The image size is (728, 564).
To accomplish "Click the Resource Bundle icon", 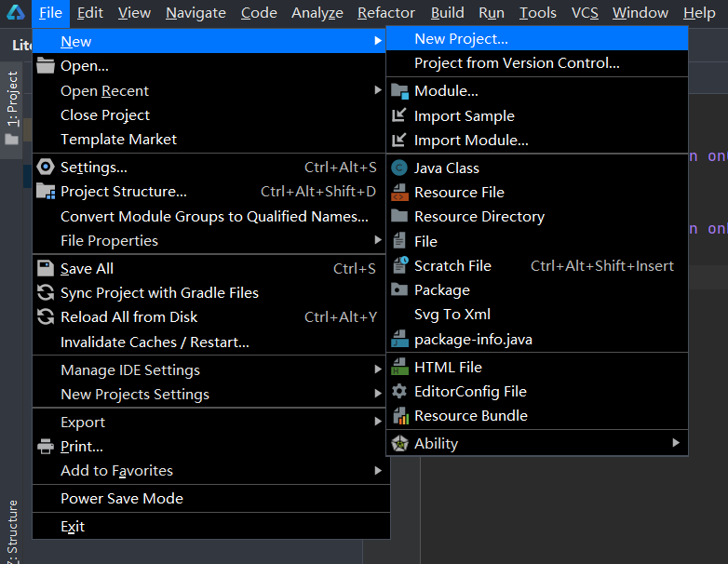I will point(400,415).
